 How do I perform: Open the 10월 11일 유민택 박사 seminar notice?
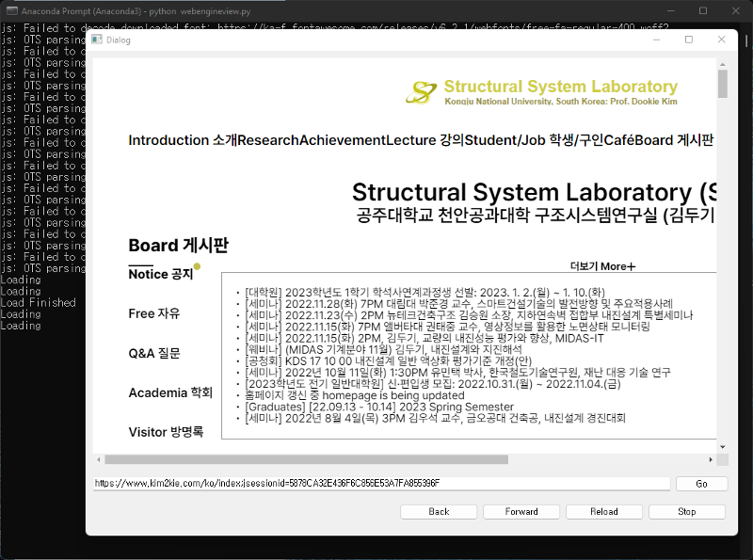(457, 373)
